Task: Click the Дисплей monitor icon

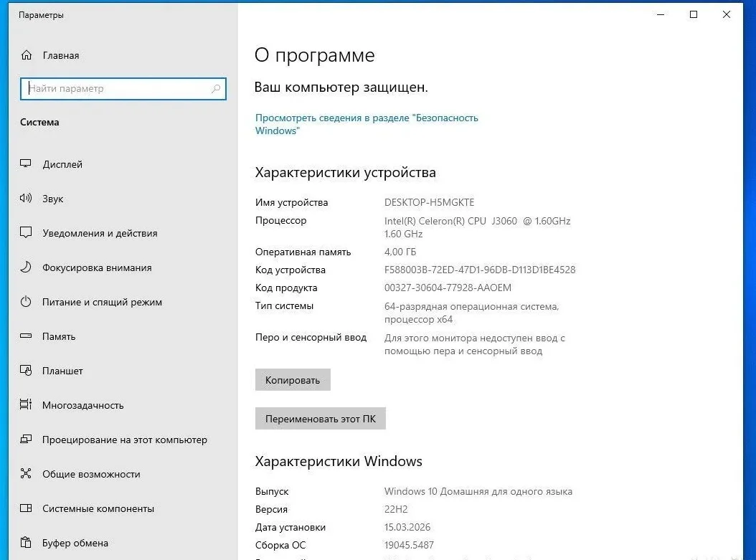Action: [x=26, y=164]
